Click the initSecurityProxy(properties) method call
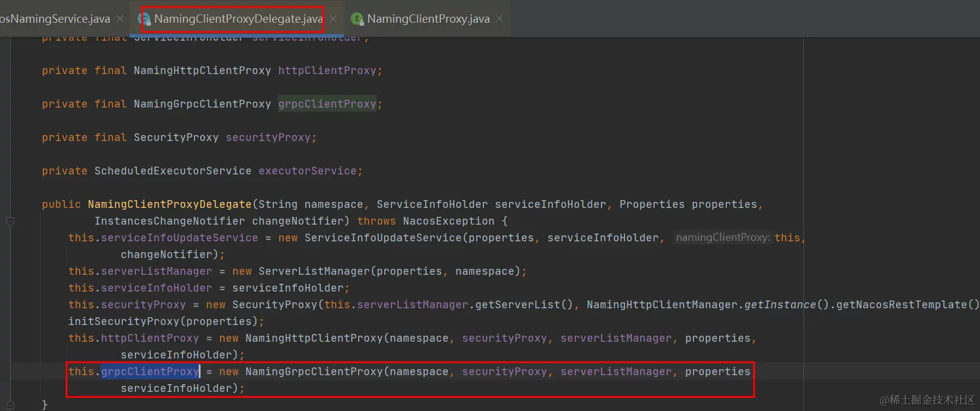Image resolution: width=980 pixels, height=411 pixels. point(163,321)
